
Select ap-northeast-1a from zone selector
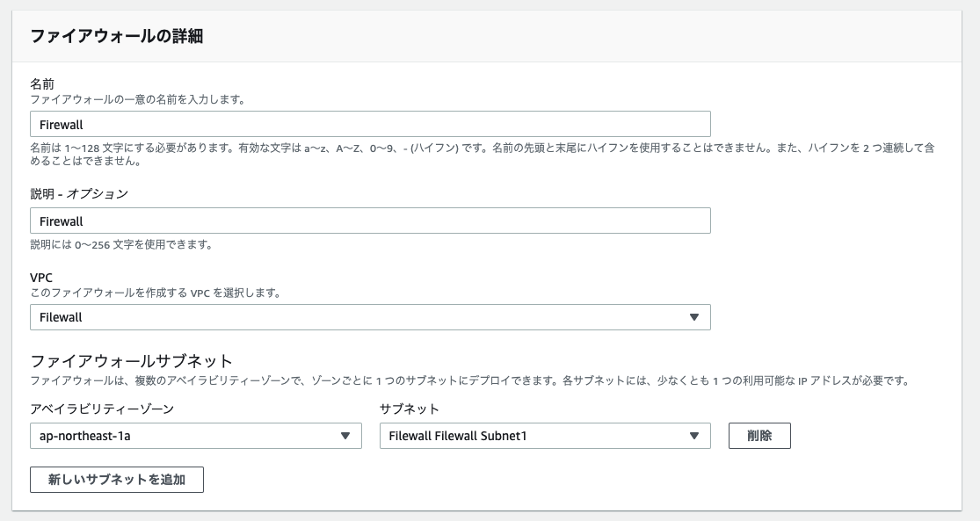pos(195,435)
